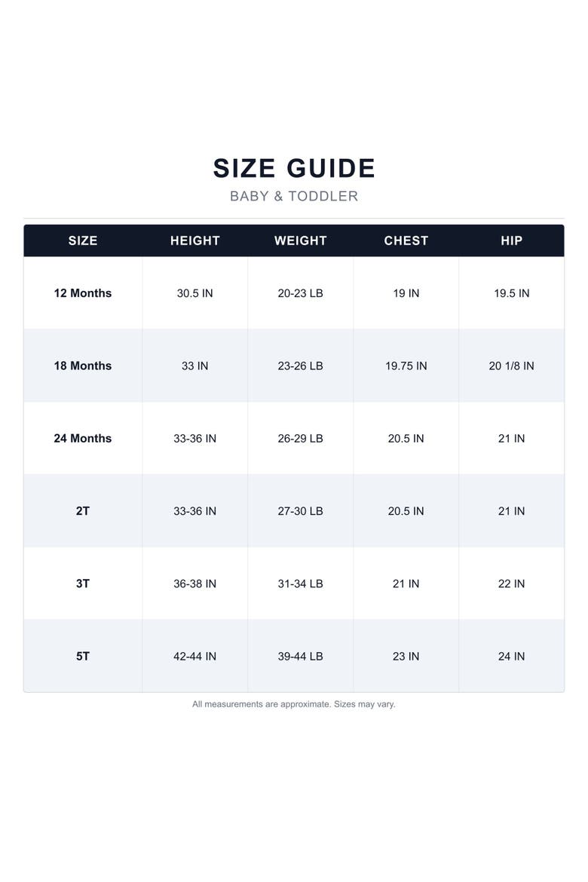Click the 23-26 LB weight cell

[301, 366]
